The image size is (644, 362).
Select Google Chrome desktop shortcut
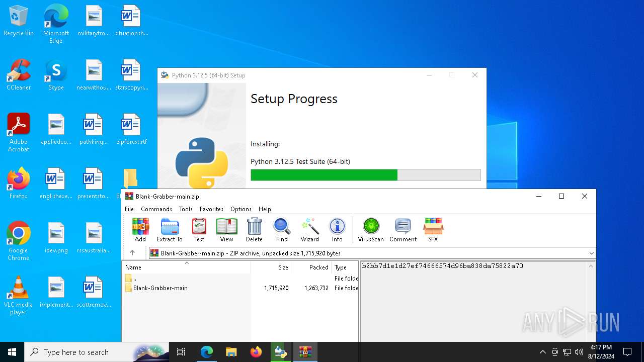point(19,241)
